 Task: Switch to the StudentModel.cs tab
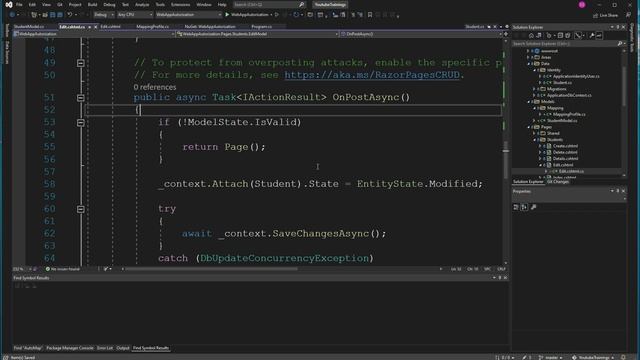click(x=29, y=27)
